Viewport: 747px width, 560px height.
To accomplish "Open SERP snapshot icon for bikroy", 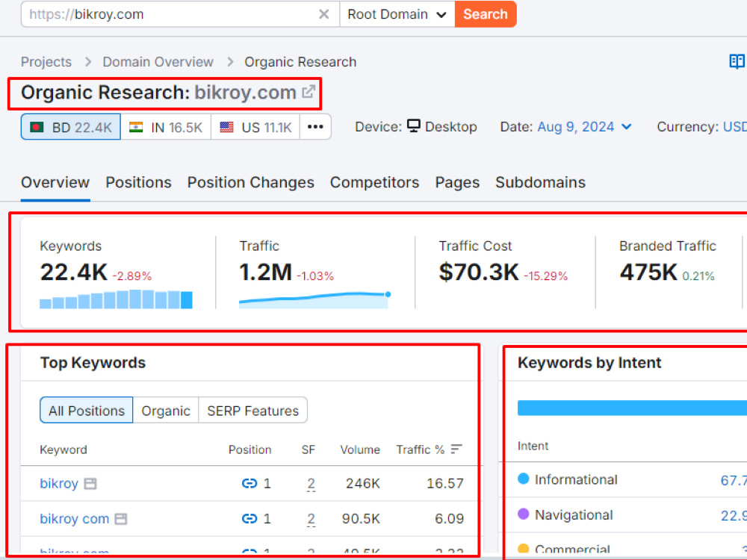I will click(x=90, y=484).
